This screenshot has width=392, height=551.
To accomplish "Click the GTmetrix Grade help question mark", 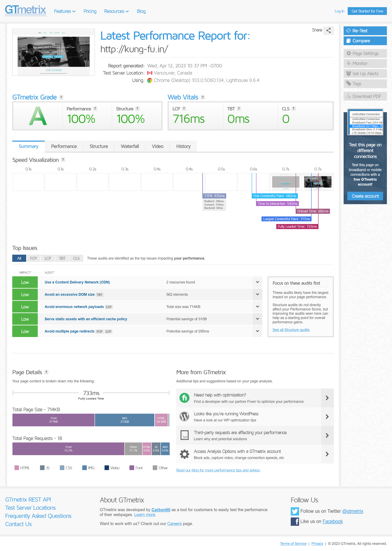I will pyautogui.click(x=61, y=97).
